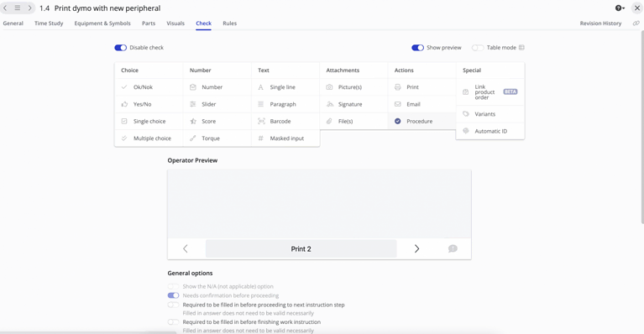The image size is (644, 334).
Task: Click the BETA badge on Link product order
Action: pos(510,92)
